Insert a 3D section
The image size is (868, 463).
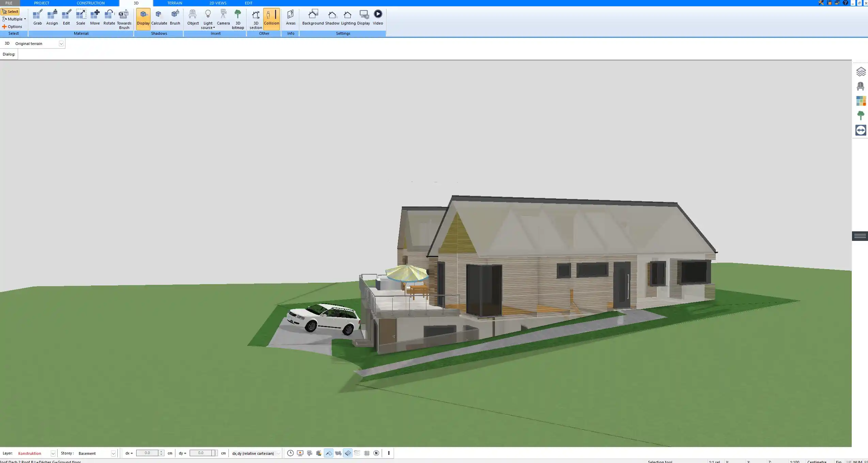click(255, 19)
